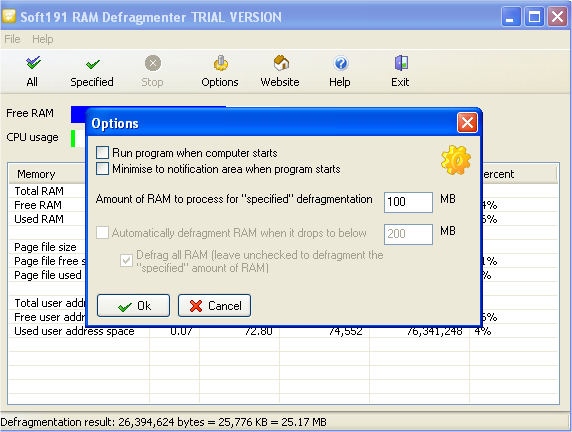Maximize the RAM Defragmenter window
The image size is (572, 432).
[534, 16]
